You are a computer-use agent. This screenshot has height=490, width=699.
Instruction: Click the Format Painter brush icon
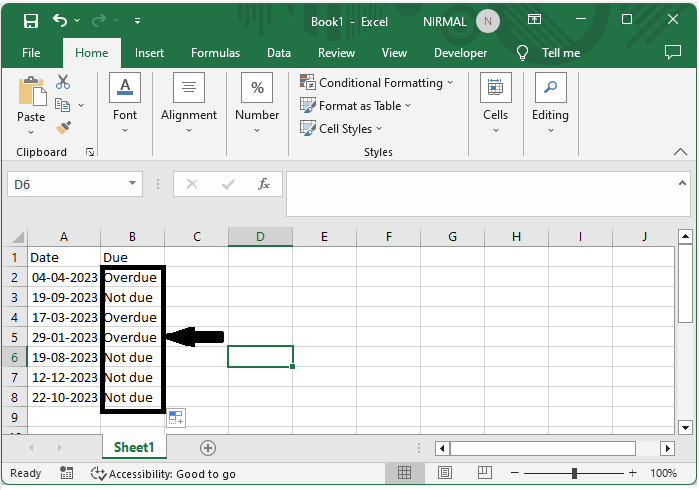click(x=63, y=127)
